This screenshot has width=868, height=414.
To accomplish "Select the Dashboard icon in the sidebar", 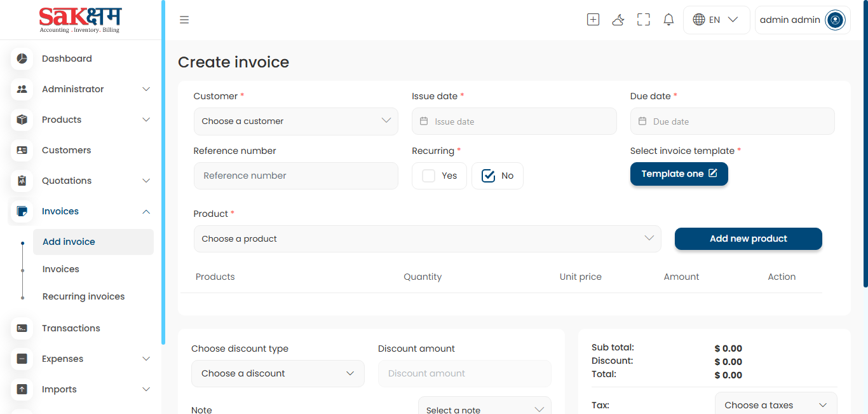I will pyautogui.click(x=22, y=58).
